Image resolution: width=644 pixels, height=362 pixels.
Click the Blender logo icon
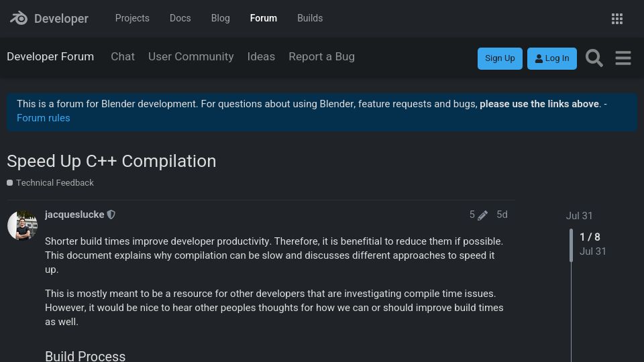tap(19, 19)
